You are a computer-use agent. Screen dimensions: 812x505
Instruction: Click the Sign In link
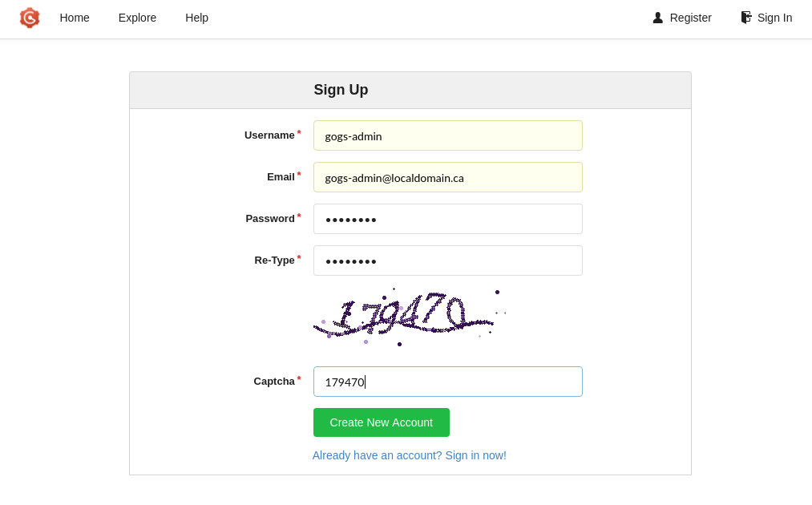[774, 18]
